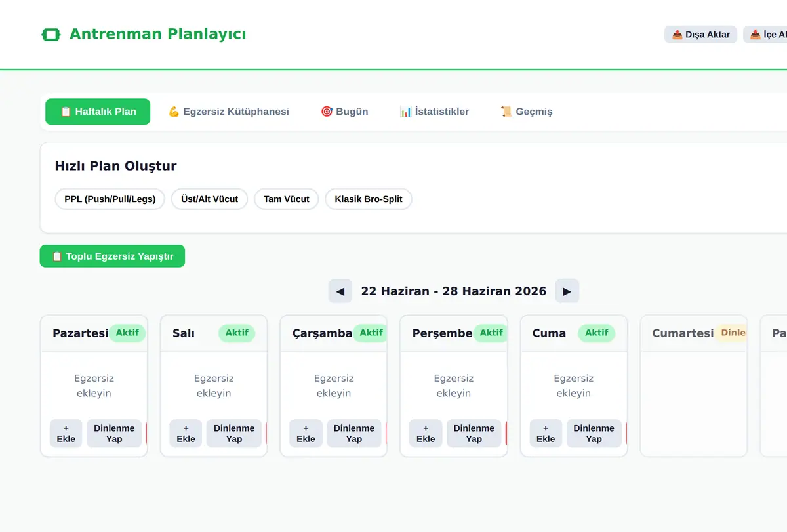Choose the Üst/Alt Vücut quick plan

coord(210,199)
